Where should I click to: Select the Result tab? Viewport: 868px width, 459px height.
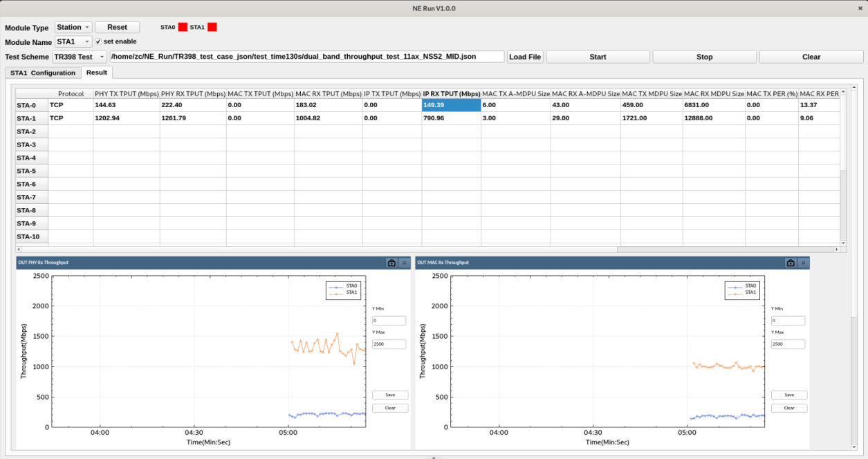pos(97,73)
